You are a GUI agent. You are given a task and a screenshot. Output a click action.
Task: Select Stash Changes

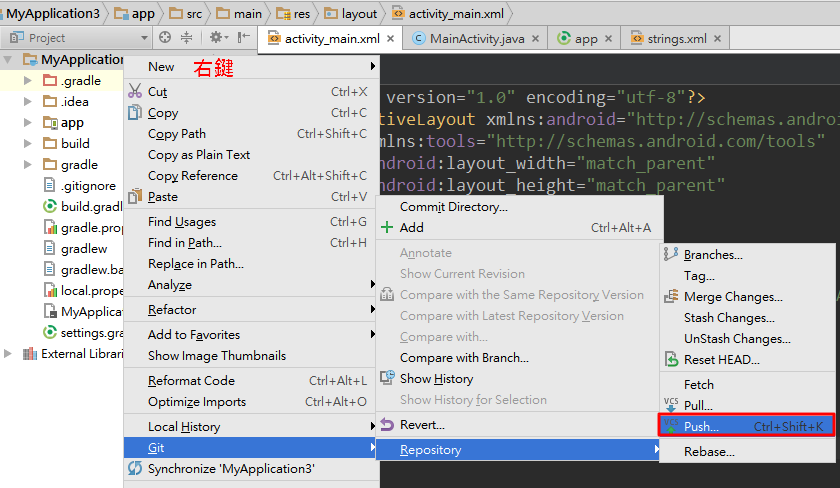click(747, 318)
